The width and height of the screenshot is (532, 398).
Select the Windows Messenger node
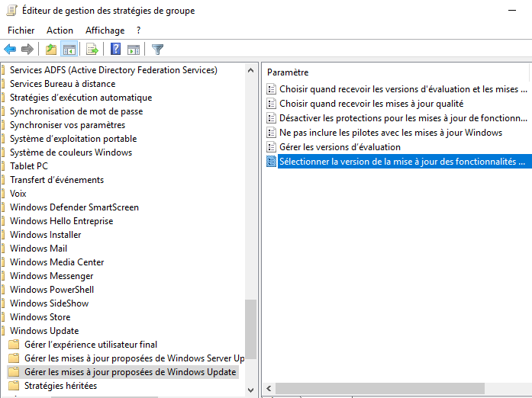tap(51, 276)
